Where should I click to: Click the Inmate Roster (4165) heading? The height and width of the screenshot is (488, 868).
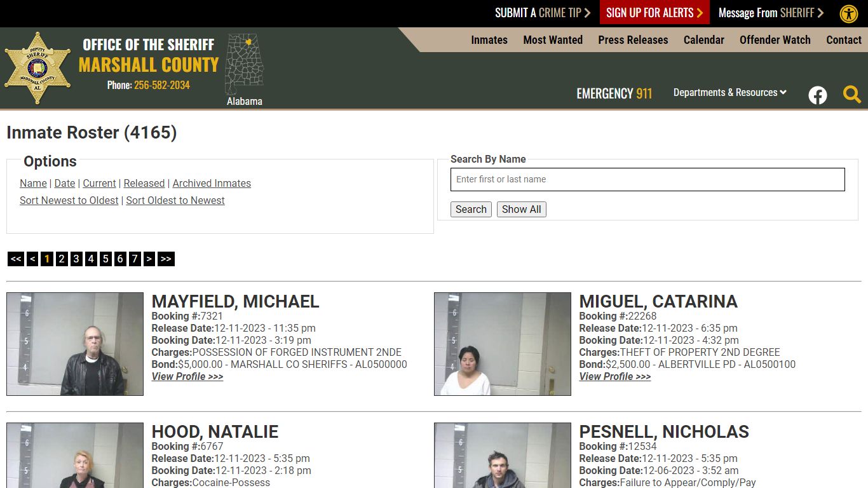(92, 132)
